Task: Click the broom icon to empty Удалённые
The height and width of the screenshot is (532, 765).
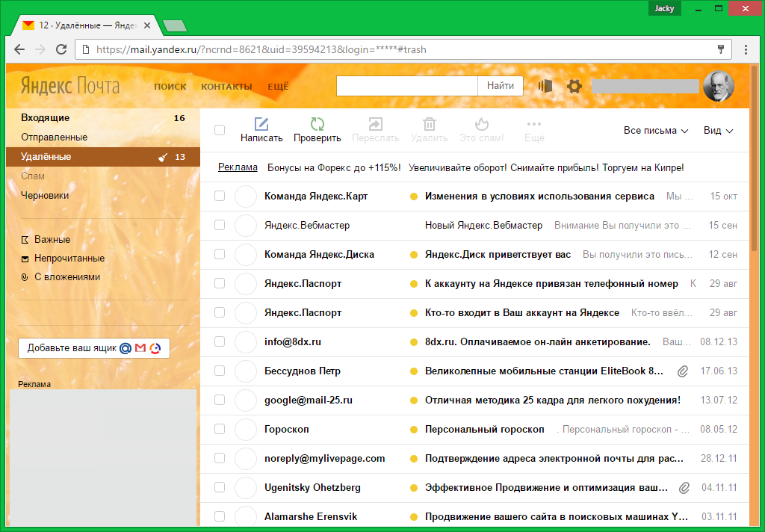Action: pos(162,157)
